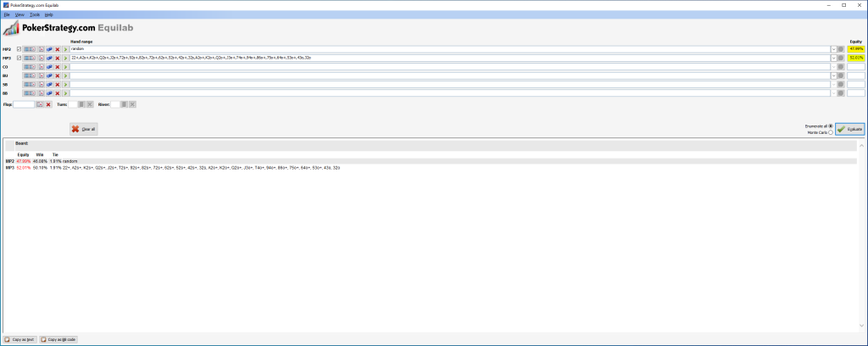The height and width of the screenshot is (346, 868).
Task: Open hand range selector for BU
Action: [30, 75]
